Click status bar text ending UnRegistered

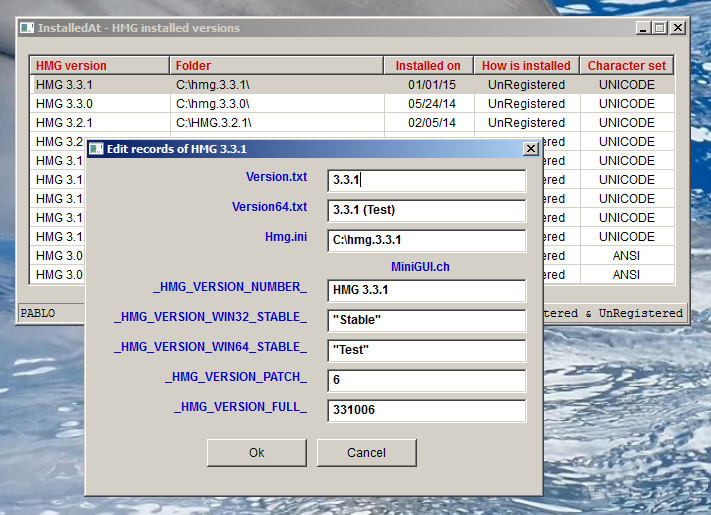click(613, 313)
